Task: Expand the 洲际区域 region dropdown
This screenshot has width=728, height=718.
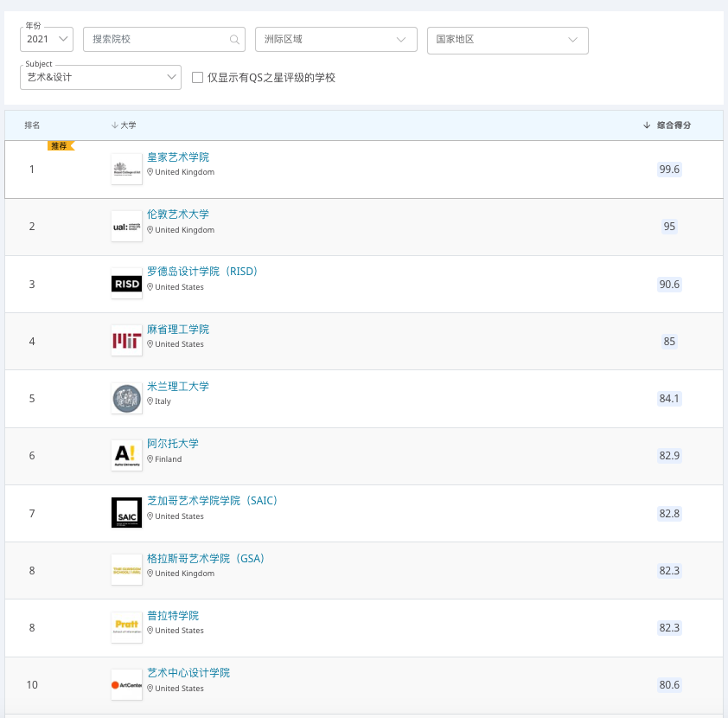Action: (335, 40)
